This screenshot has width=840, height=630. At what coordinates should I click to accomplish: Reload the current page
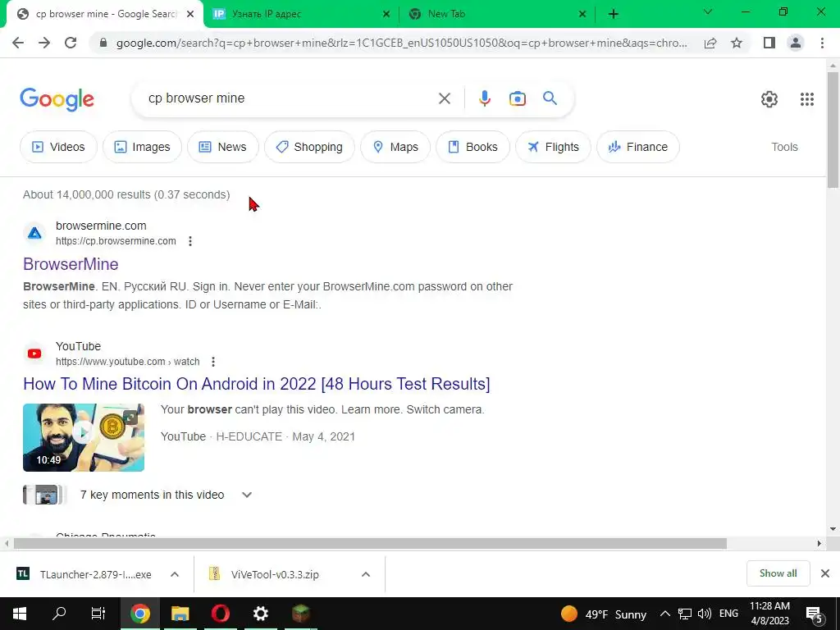tap(71, 43)
